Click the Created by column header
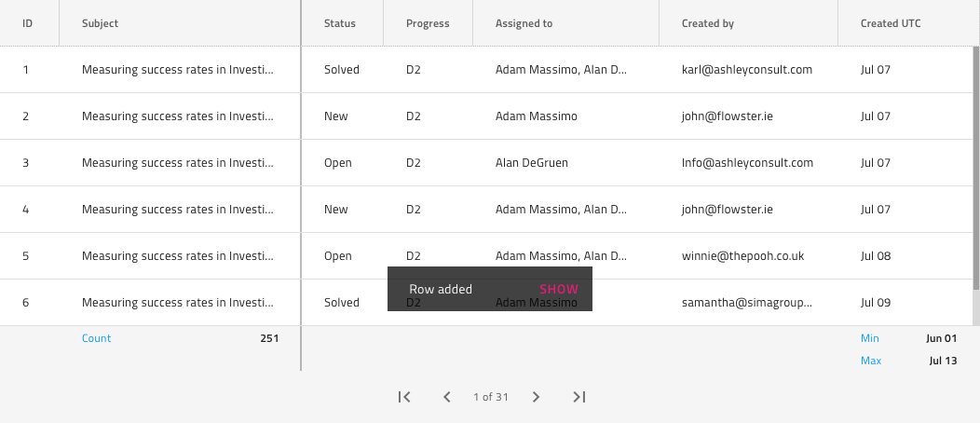The image size is (980, 423). [x=708, y=23]
